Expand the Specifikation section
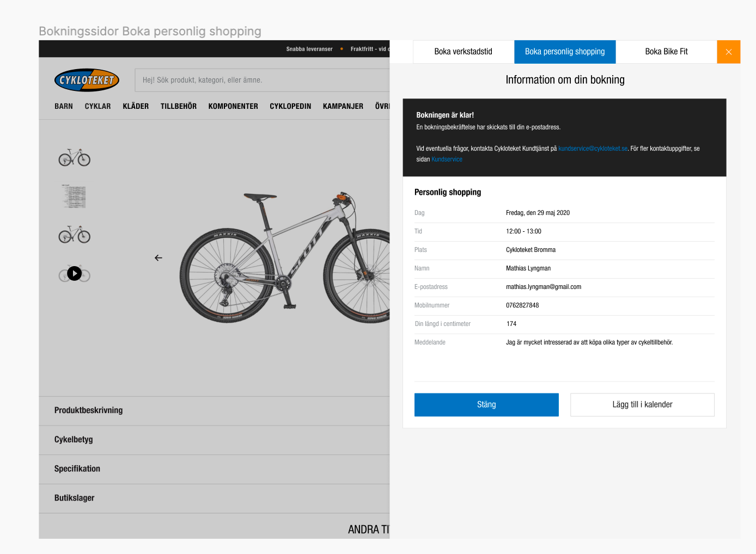Viewport: 756px width, 554px height. [214, 469]
